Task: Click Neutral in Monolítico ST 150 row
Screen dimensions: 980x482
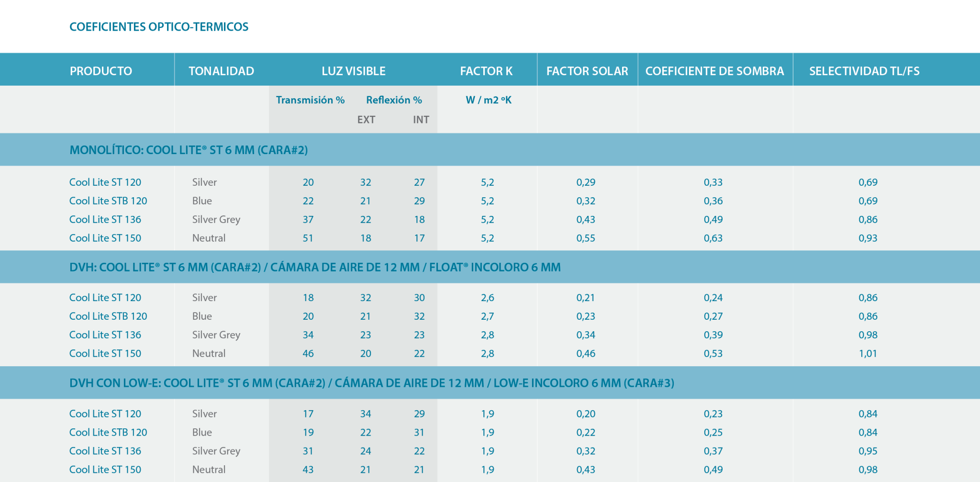Action: [x=209, y=238]
